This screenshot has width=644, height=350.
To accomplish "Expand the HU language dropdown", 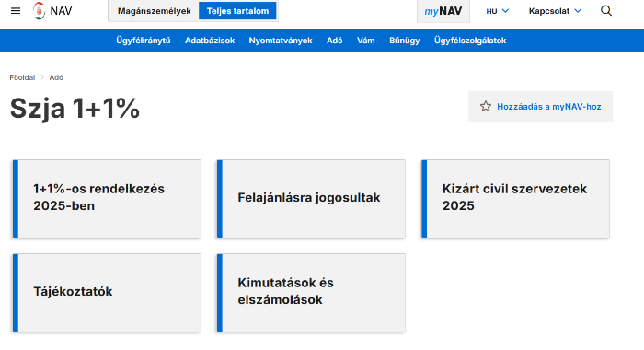I will (x=498, y=11).
